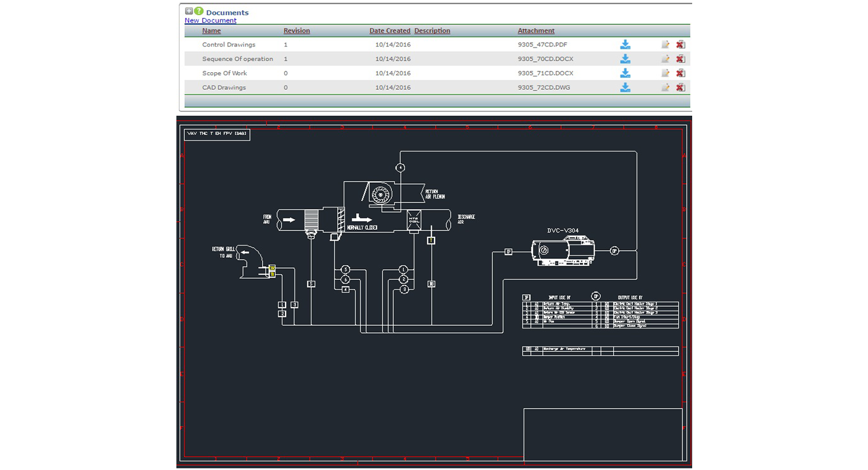Sort documents by Name column
The height and width of the screenshot is (470, 868).
(x=211, y=31)
